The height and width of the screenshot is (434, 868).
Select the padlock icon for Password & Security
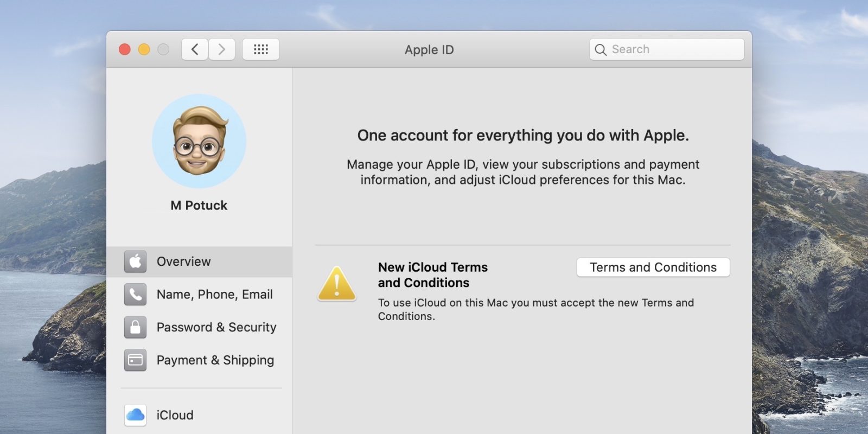click(135, 327)
